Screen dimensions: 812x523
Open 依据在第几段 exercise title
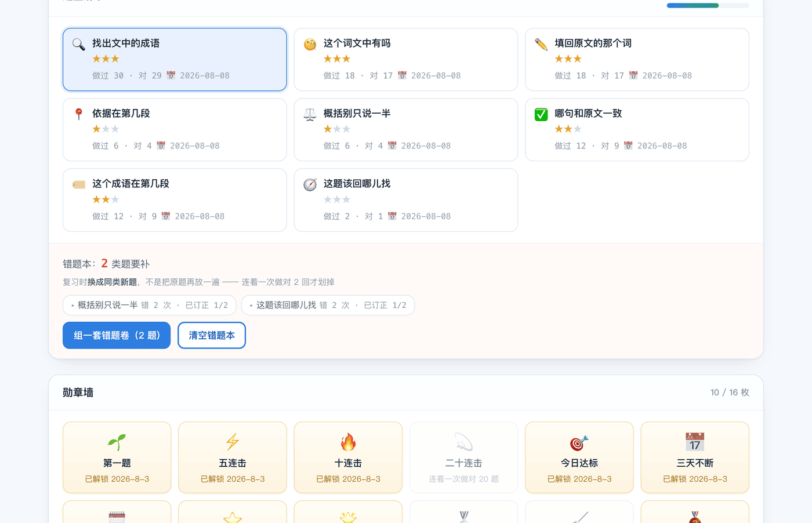click(121, 113)
